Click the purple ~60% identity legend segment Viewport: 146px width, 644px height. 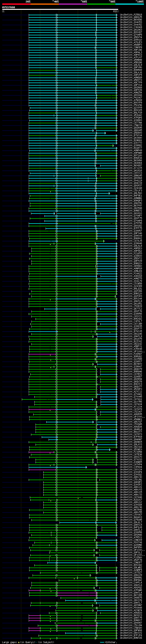(x=73, y=4)
